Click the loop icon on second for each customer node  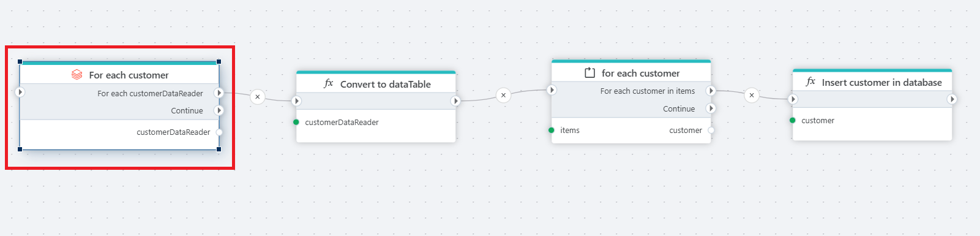click(589, 73)
